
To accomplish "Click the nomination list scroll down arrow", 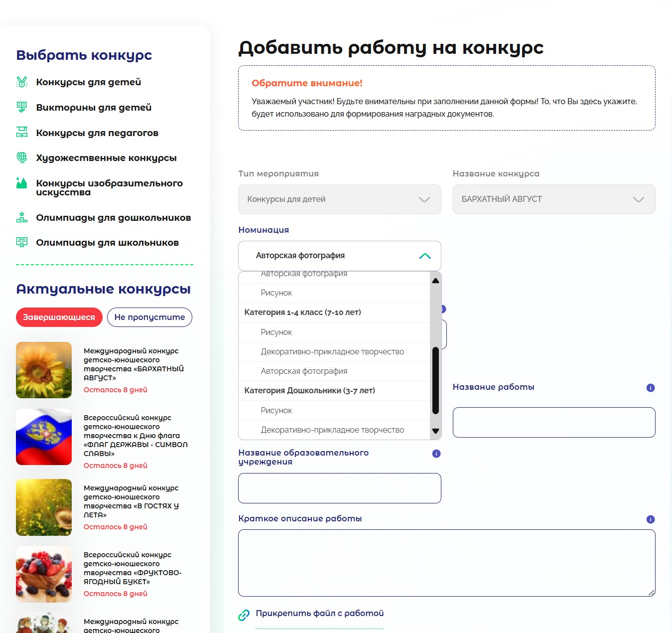I will pos(435,431).
